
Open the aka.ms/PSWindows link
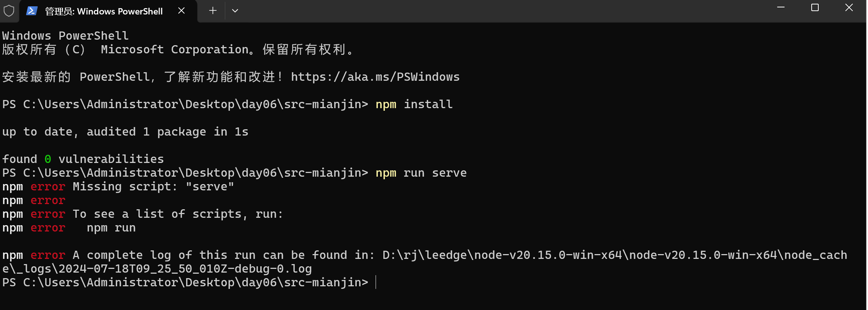(x=375, y=77)
